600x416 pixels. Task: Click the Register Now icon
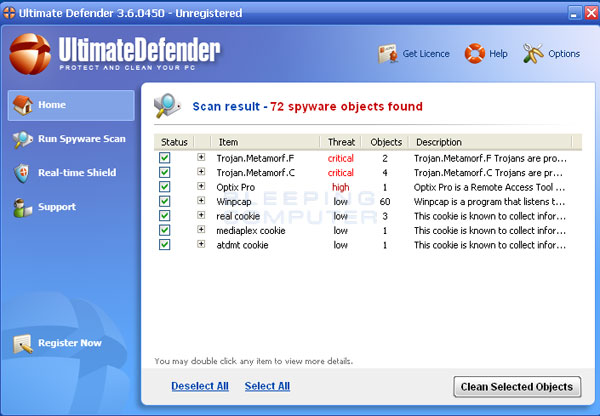pos(23,343)
